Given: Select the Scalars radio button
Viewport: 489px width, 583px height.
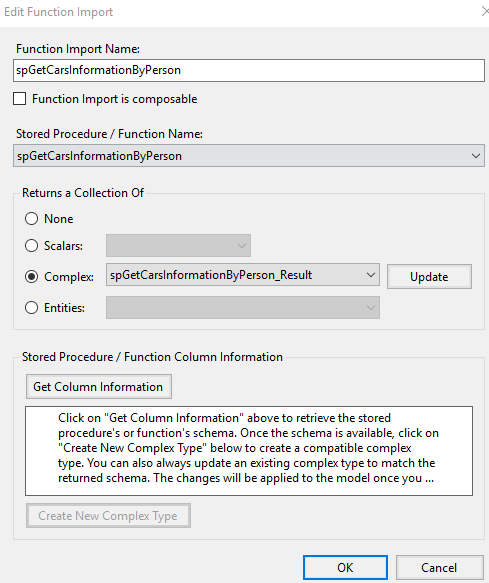Looking at the screenshot, I should coord(32,246).
